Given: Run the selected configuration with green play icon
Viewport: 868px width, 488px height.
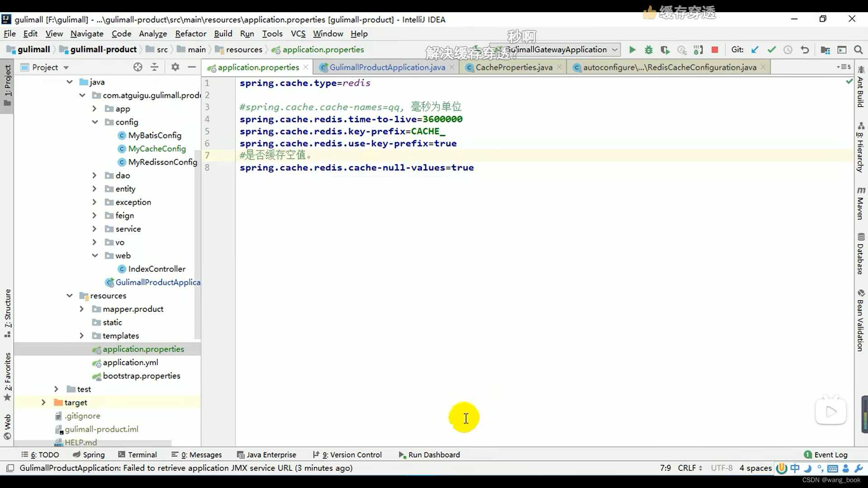Looking at the screenshot, I should pyautogui.click(x=632, y=50).
